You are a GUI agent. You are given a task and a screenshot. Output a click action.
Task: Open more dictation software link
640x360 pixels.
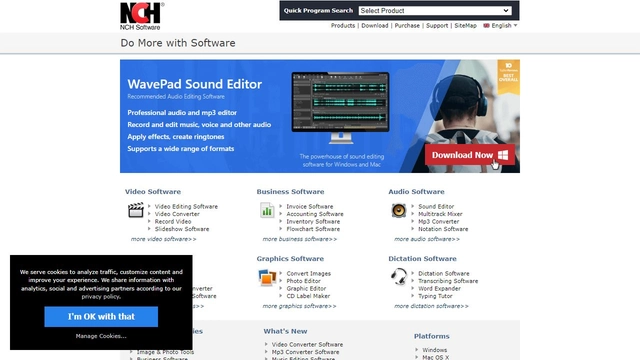(431, 306)
